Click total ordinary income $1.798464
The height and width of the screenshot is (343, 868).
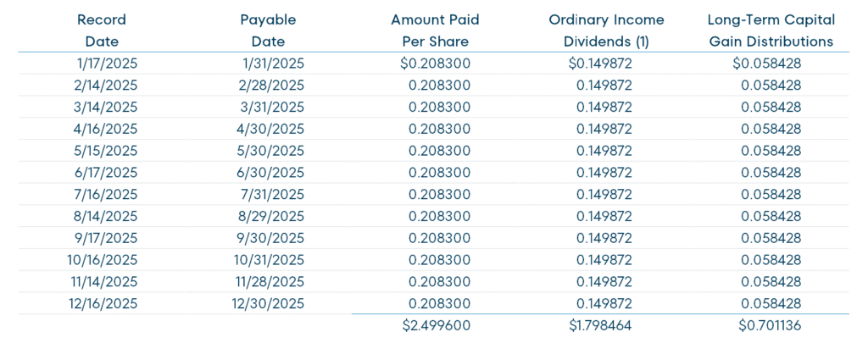(601, 326)
